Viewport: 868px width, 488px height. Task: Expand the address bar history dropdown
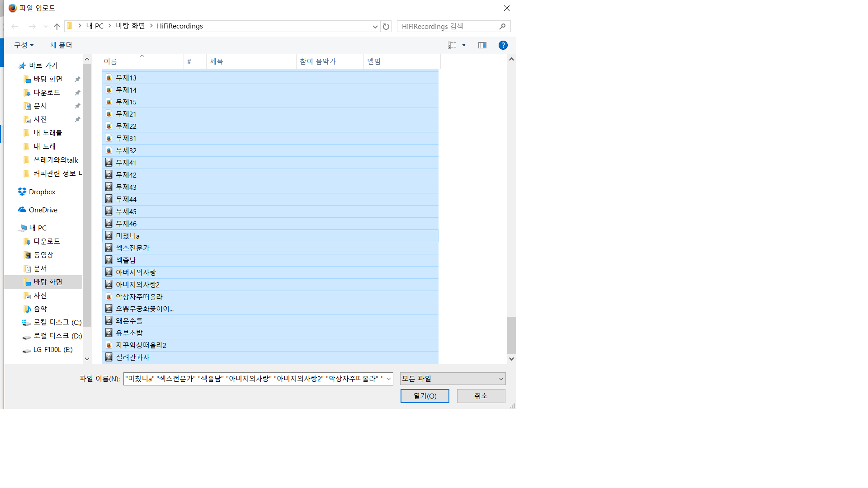click(375, 27)
